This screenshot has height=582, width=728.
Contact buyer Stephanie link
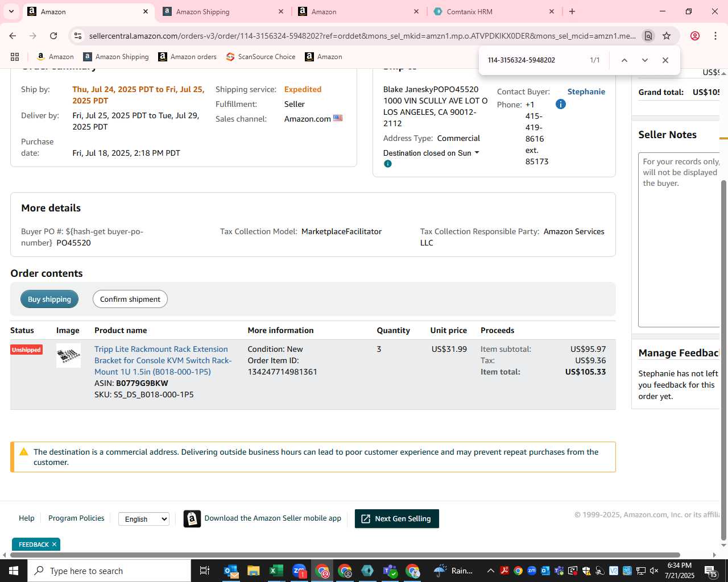(x=586, y=92)
